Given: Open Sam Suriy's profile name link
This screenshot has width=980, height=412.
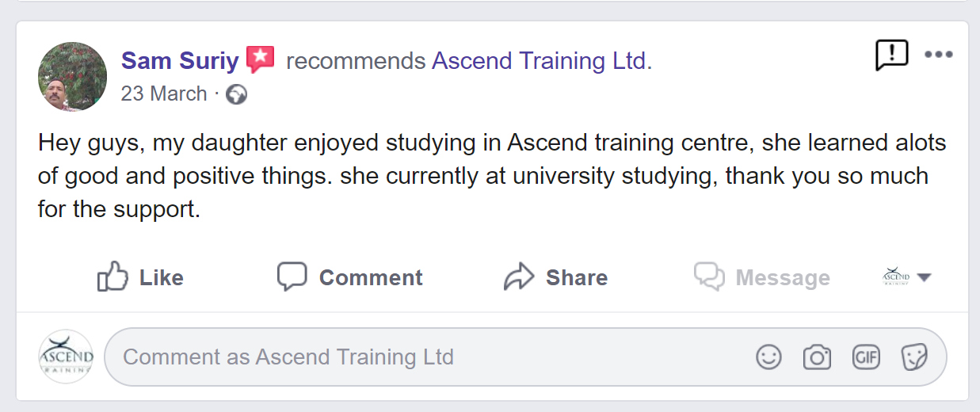Looking at the screenshot, I should (180, 61).
